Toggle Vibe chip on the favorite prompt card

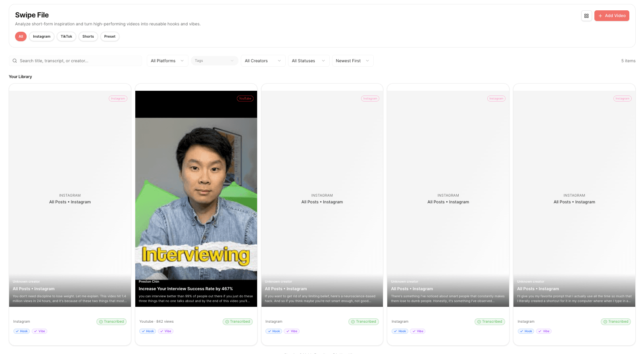click(x=544, y=331)
